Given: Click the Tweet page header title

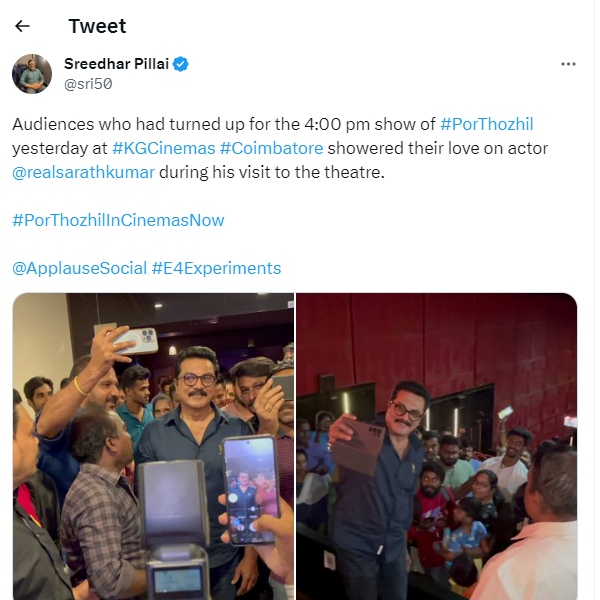Looking at the screenshot, I should (x=97, y=26).
